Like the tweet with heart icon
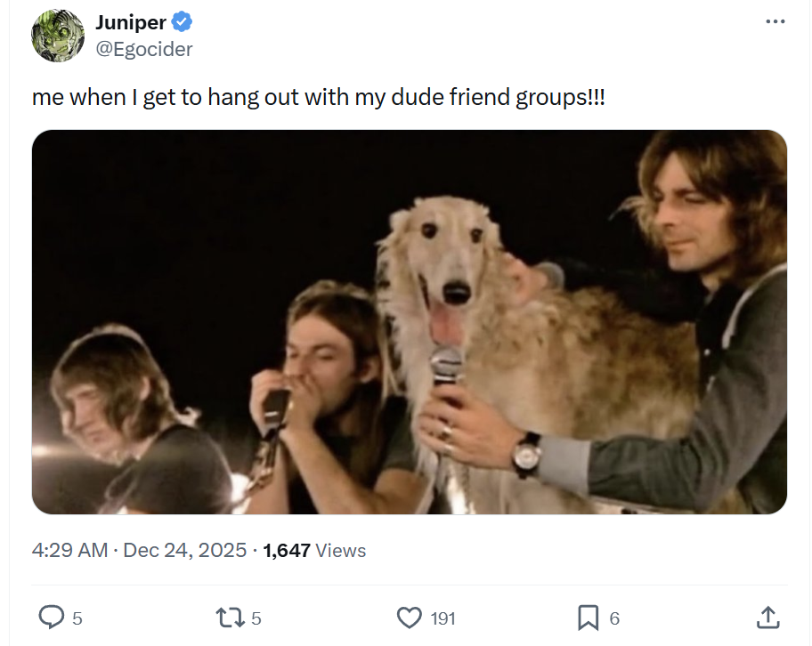Screen dimensions: 812x646 [409, 618]
